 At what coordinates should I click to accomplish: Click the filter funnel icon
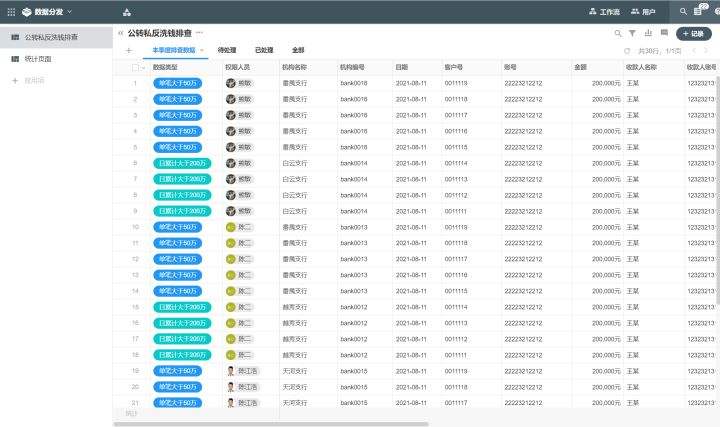632,33
